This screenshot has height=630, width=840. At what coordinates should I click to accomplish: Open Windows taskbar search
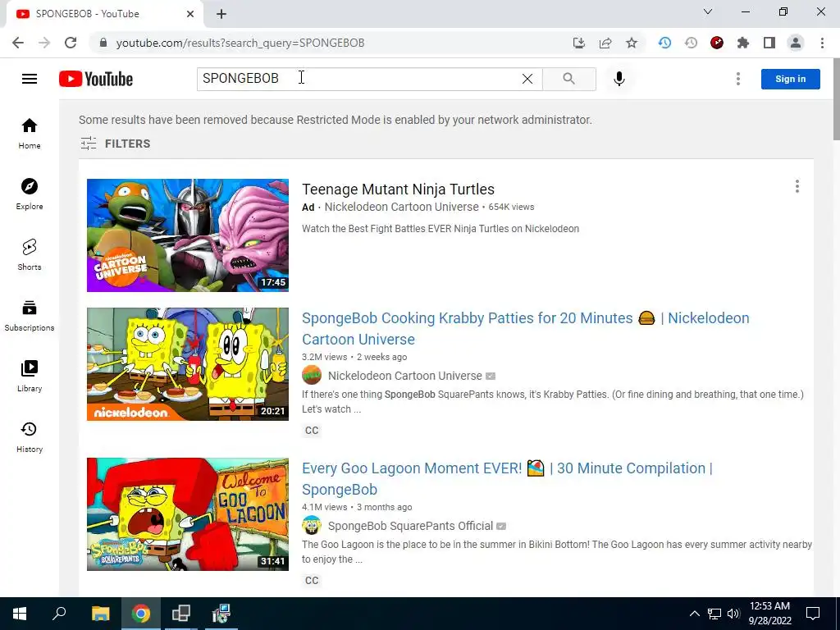click(59, 614)
